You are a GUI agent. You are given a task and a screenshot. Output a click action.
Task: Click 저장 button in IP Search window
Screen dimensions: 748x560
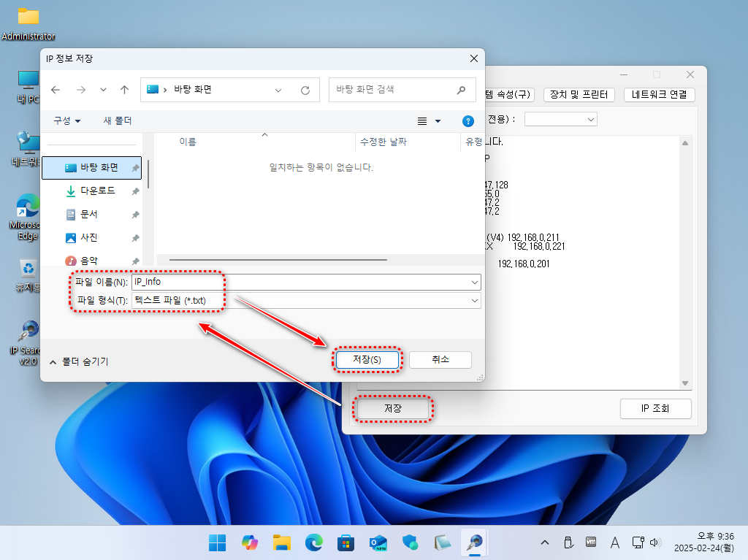pos(393,409)
